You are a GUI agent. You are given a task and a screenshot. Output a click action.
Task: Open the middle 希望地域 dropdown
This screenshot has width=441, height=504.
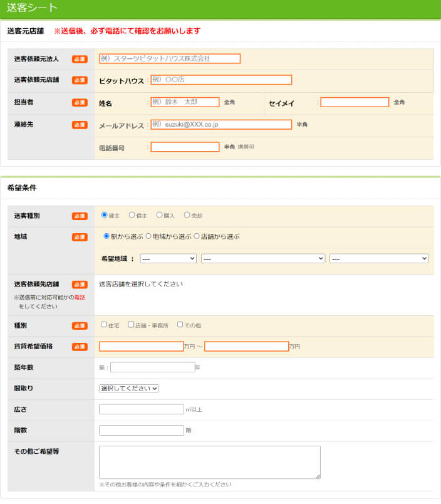click(x=263, y=258)
